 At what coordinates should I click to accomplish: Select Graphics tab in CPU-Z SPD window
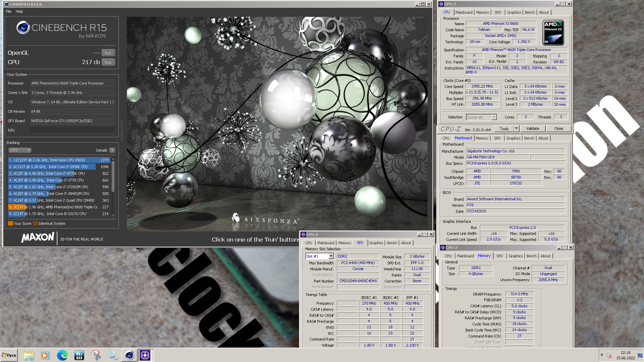point(376,243)
